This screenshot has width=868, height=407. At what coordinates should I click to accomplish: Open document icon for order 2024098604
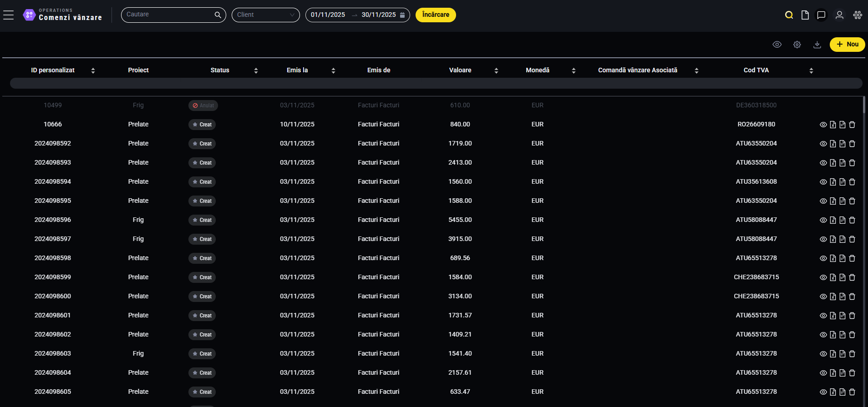(843, 373)
